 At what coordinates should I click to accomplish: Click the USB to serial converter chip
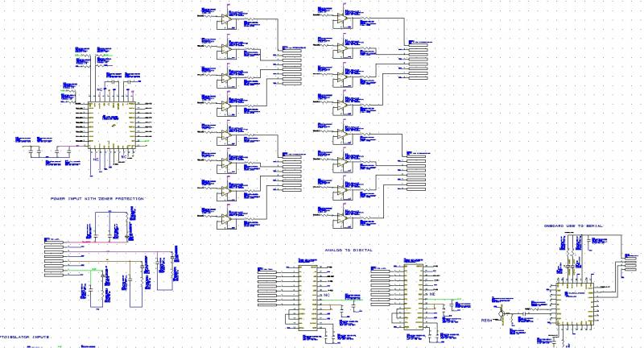click(x=574, y=300)
